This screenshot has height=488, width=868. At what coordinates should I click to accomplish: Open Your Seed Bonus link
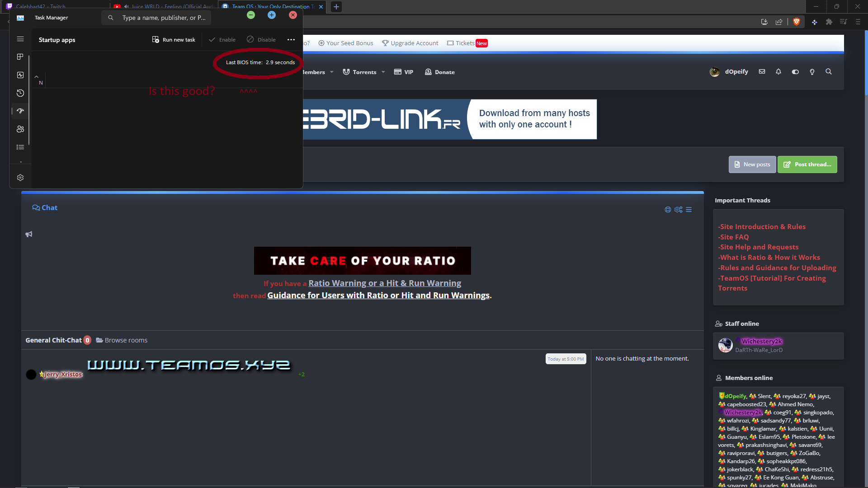pos(346,43)
